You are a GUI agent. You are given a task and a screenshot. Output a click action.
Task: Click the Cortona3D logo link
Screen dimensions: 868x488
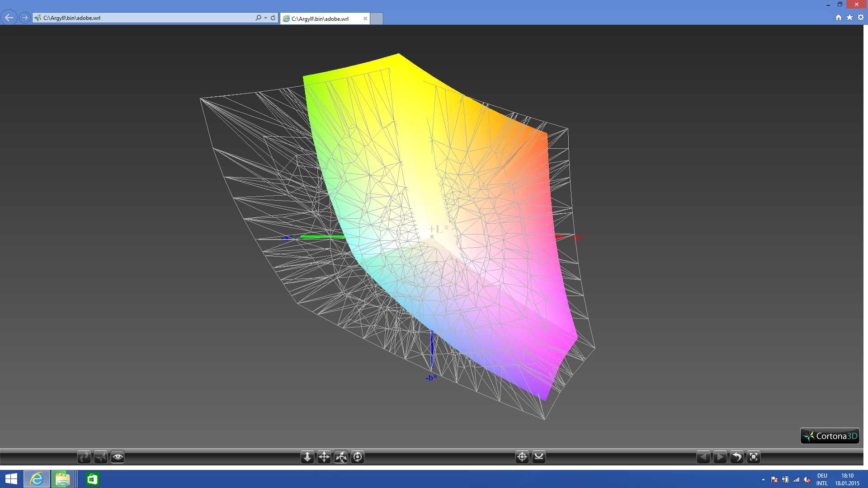tap(830, 436)
